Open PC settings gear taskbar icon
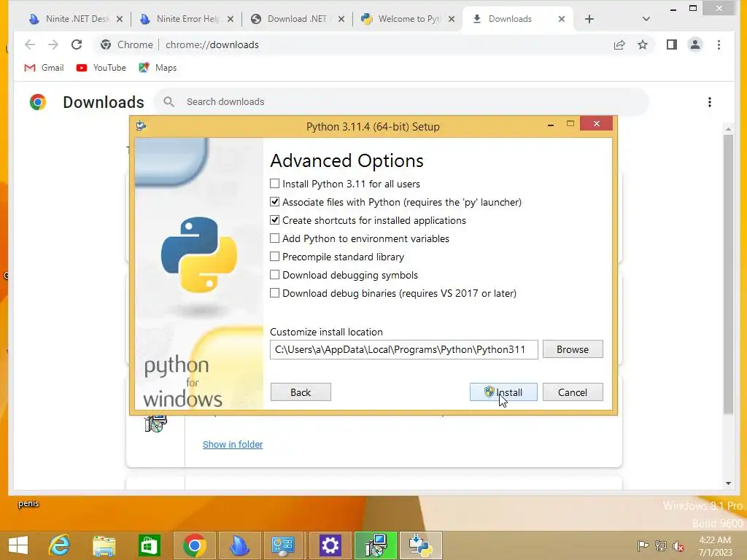The height and width of the screenshot is (560, 747). [330, 545]
